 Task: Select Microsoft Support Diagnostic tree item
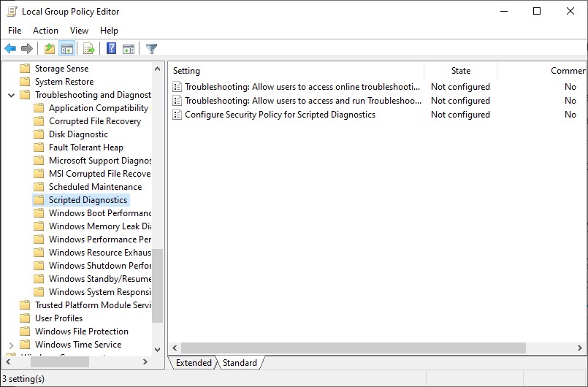(x=100, y=161)
